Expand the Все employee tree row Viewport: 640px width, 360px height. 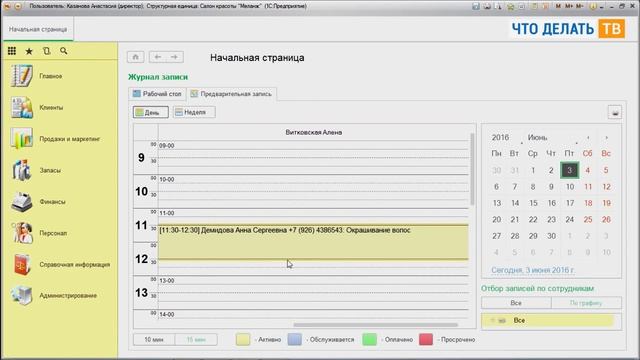point(492,320)
